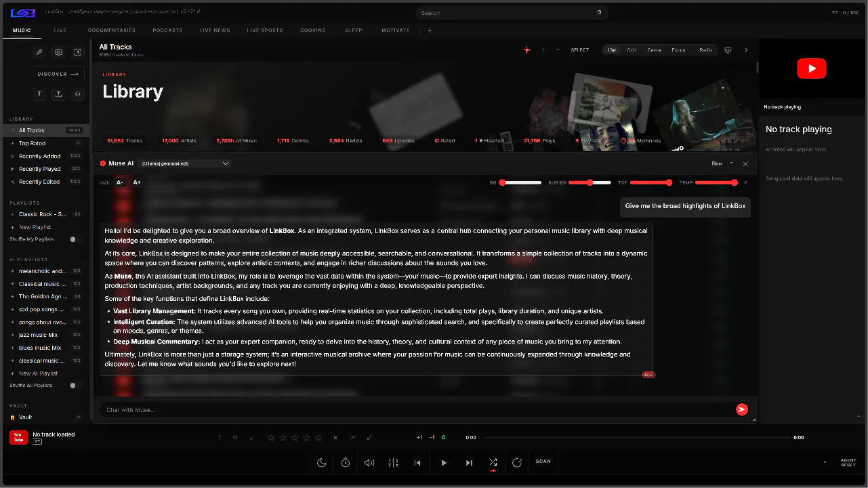This screenshot has height=488, width=868.
Task: Switch to the Podcasts tab
Action: 167,30
